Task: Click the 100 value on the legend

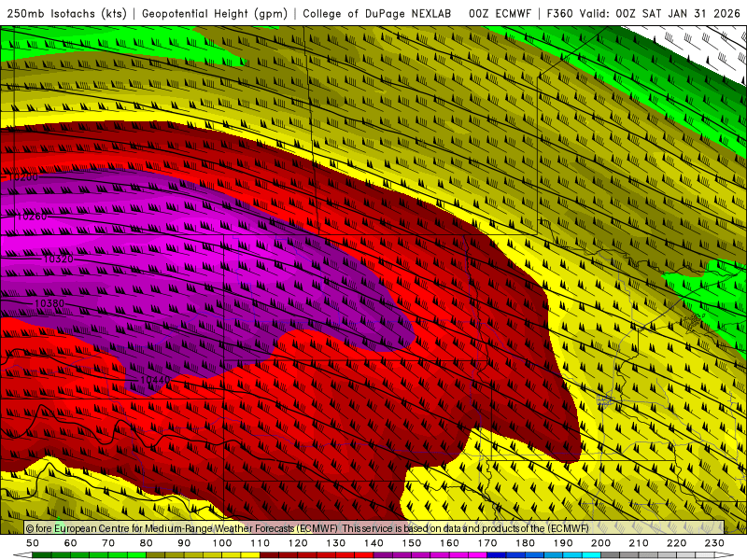Action: 222,543
